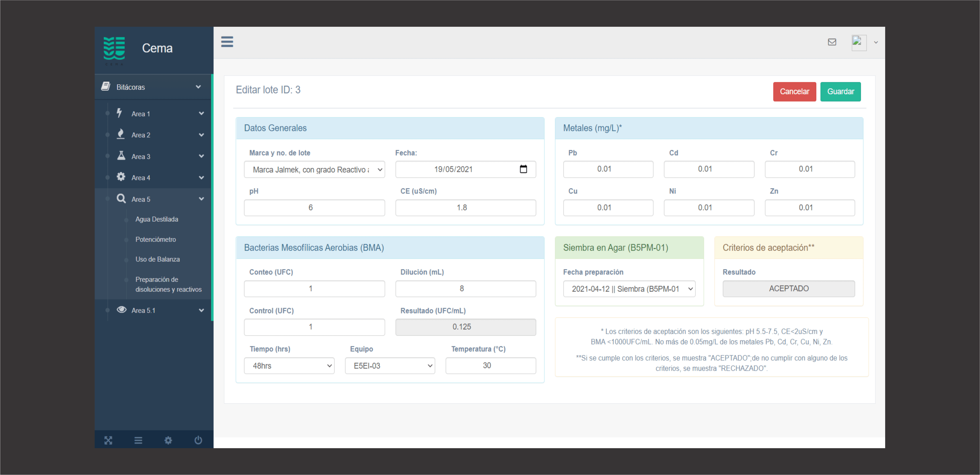This screenshot has width=980, height=475.
Task: Expand the Area 3 chevron
Action: coord(201,156)
